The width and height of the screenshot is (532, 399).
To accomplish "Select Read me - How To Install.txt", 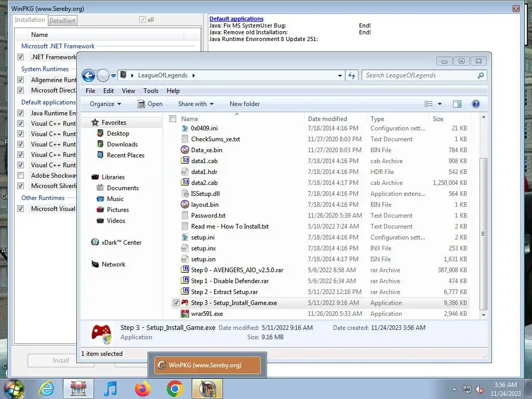I will click(x=230, y=227).
